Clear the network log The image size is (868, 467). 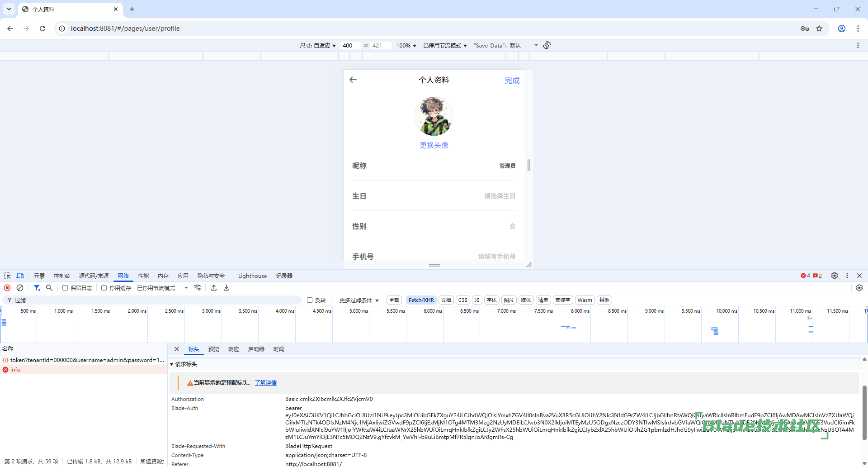coord(20,288)
